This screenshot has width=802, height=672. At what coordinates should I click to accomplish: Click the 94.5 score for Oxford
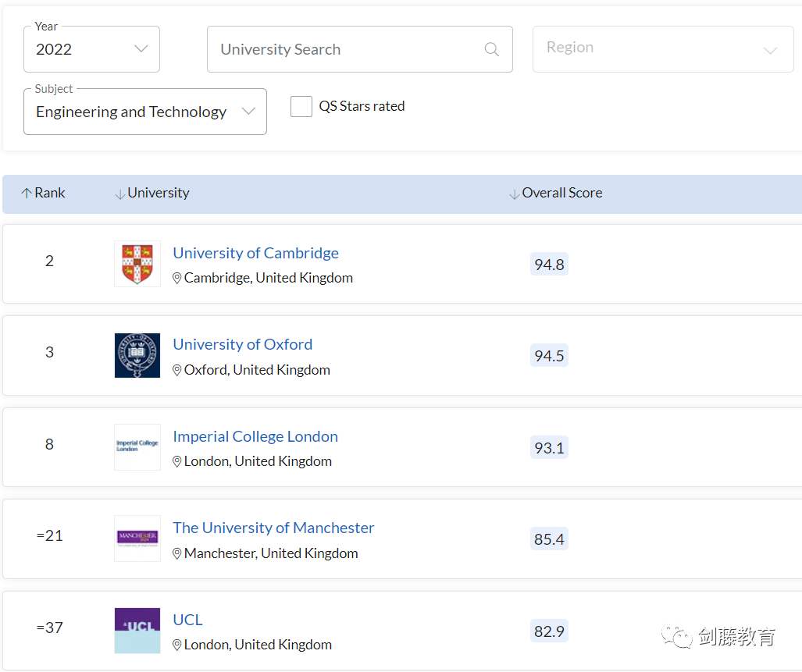549,356
